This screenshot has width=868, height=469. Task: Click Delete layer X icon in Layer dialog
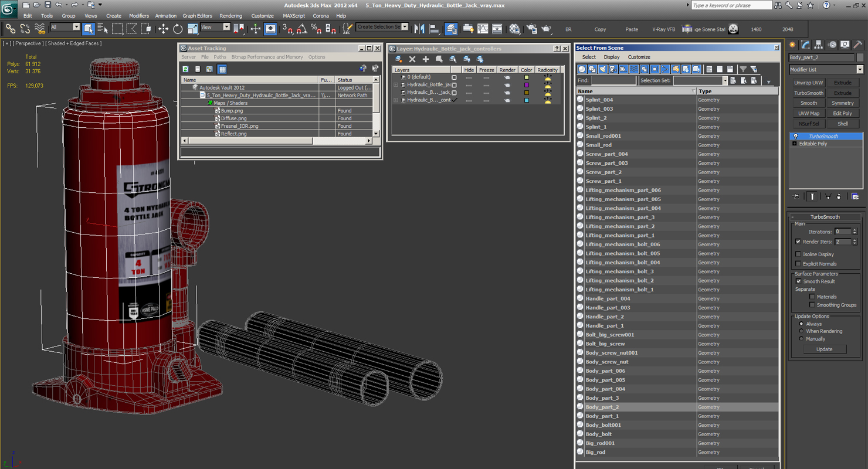coord(412,59)
